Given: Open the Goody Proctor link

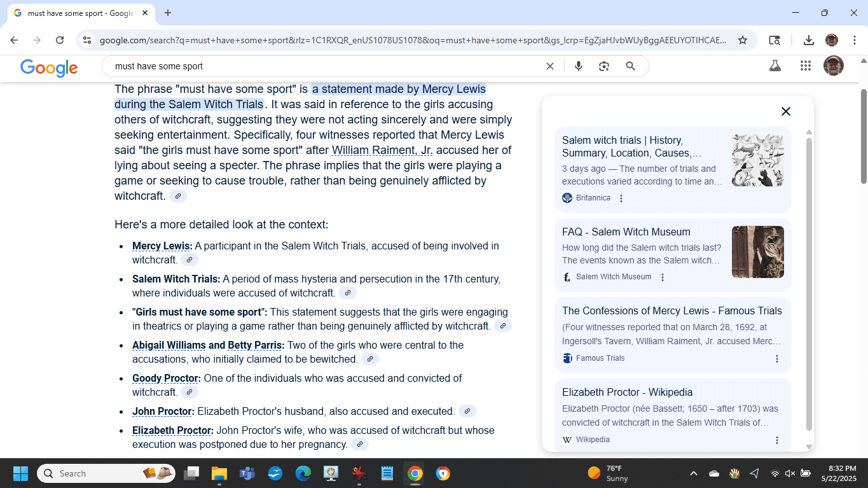Looking at the screenshot, I should [x=165, y=378].
